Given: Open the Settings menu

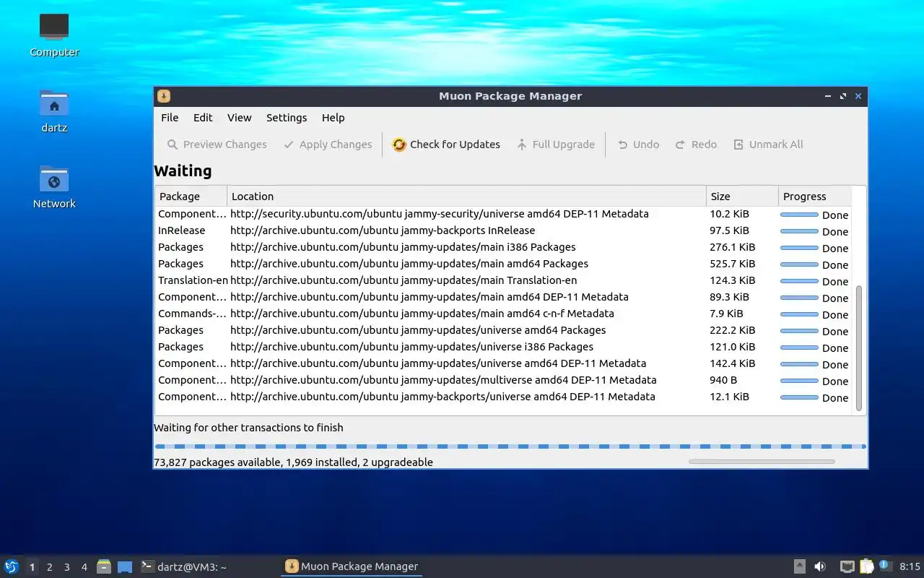Looking at the screenshot, I should click(287, 118).
